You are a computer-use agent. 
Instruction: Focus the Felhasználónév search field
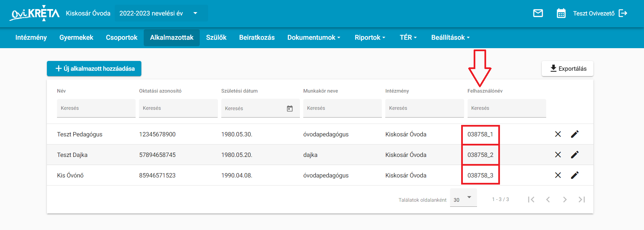point(507,108)
